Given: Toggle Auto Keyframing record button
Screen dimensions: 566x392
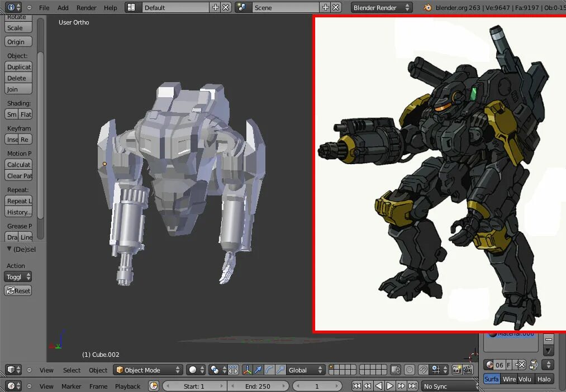Looking at the screenshot, I should [154, 385].
